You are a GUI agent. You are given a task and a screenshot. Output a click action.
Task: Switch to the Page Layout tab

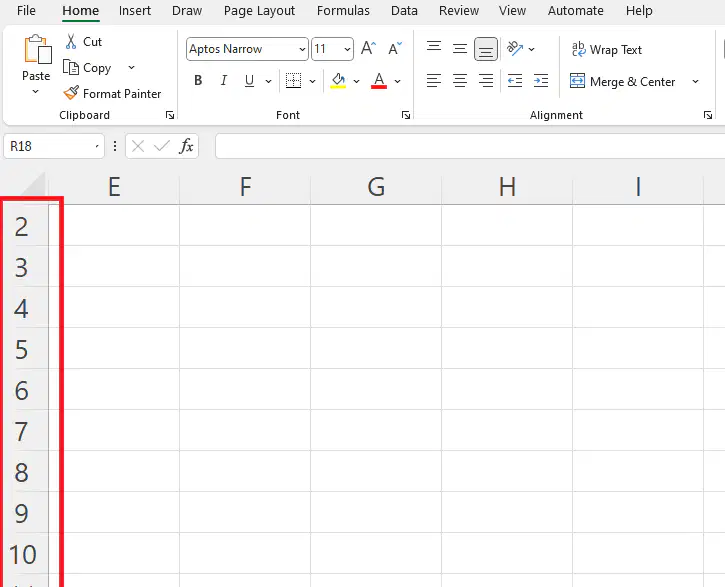[x=259, y=11]
